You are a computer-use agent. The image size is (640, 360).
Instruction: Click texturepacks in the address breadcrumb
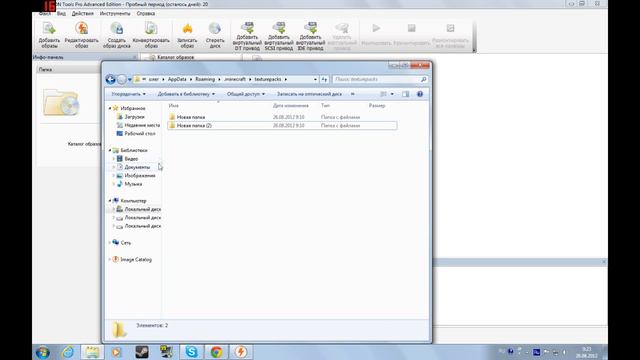coord(268,79)
